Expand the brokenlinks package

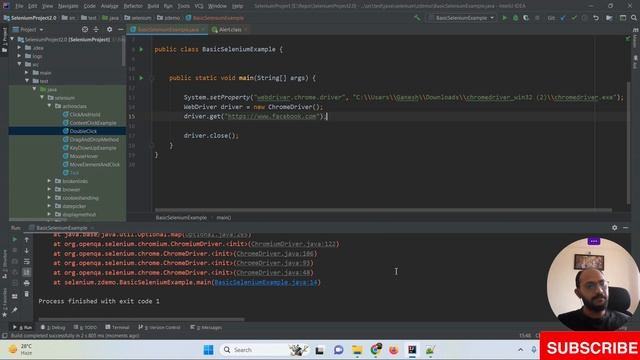tap(49, 181)
